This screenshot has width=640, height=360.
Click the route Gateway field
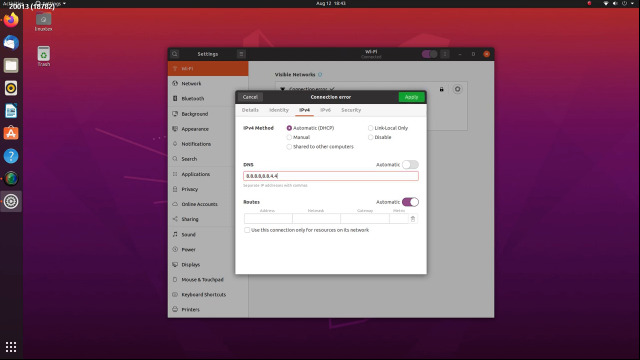pos(365,219)
